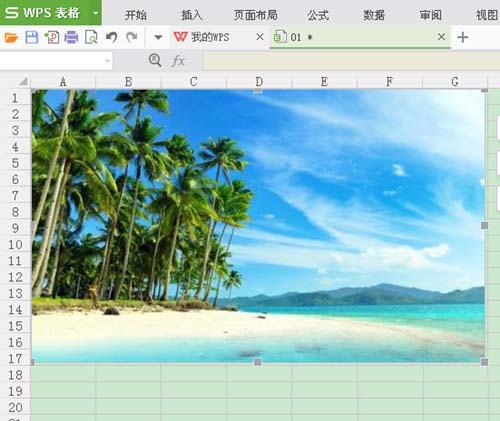Screen dimensions: 500x421
Task: Select row 14 header
Action: [x=15, y=310]
